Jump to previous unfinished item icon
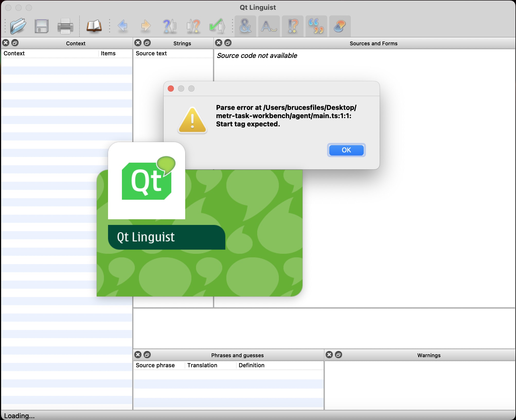Screen dimensions: 516x420 (170, 26)
